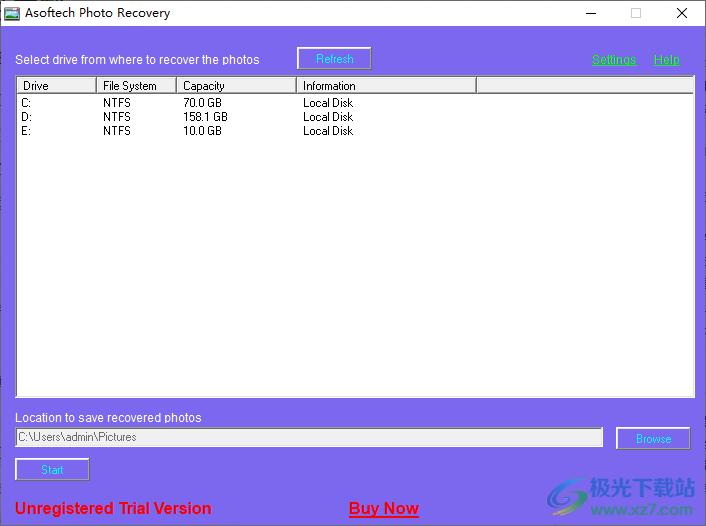Select the C: drive row

pos(355,103)
